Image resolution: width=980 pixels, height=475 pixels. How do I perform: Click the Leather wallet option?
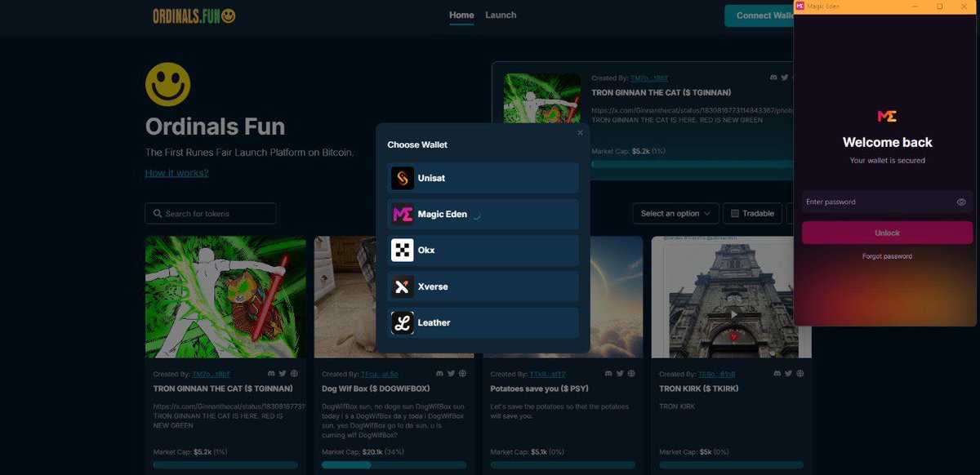click(483, 322)
